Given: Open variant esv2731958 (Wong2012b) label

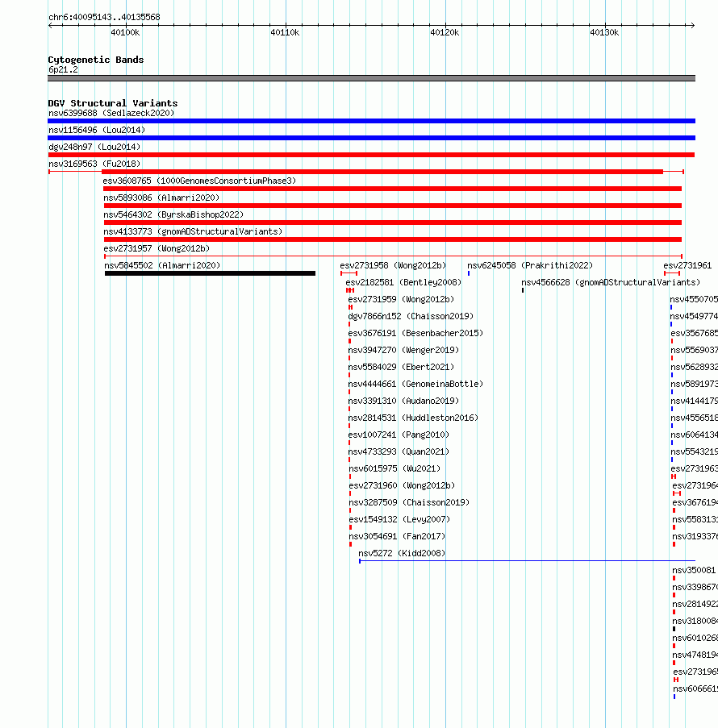Looking at the screenshot, I should 393,265.
